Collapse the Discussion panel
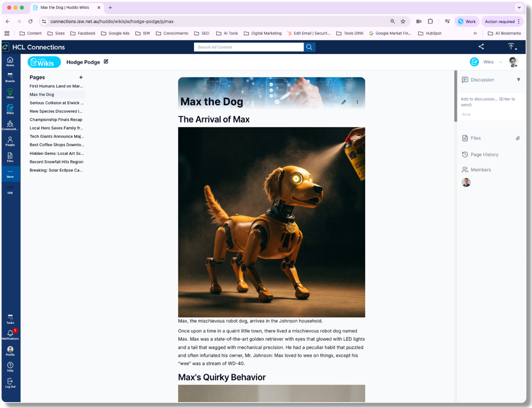This screenshot has width=532, height=408. click(x=518, y=79)
